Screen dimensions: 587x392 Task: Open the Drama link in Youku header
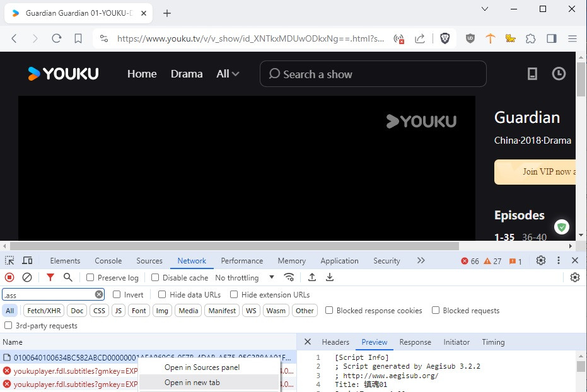[187, 74]
